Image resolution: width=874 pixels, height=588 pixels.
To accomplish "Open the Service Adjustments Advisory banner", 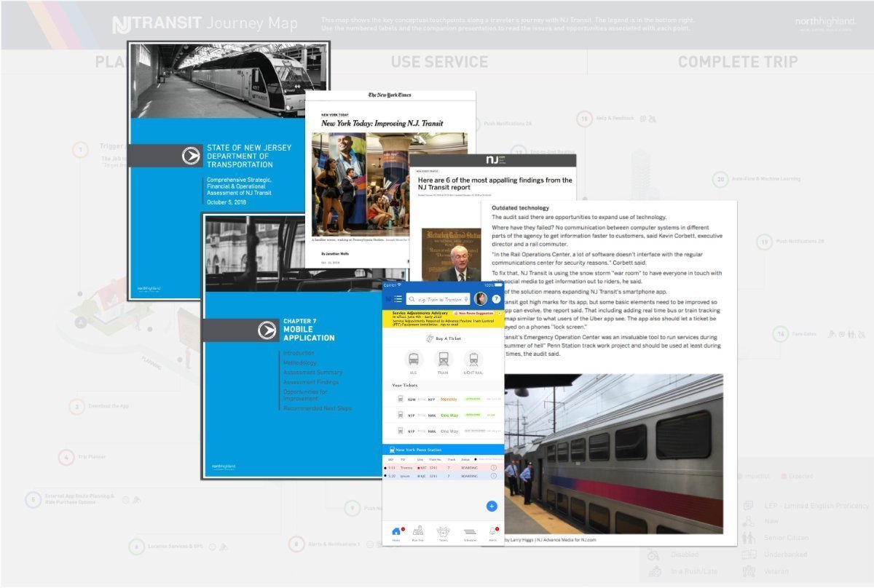I will tap(443, 318).
